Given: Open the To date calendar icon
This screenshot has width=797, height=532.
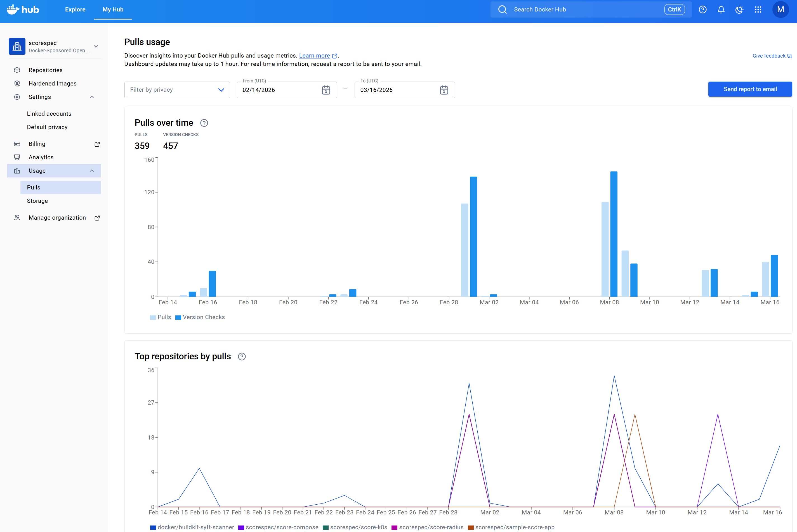Looking at the screenshot, I should [x=444, y=90].
